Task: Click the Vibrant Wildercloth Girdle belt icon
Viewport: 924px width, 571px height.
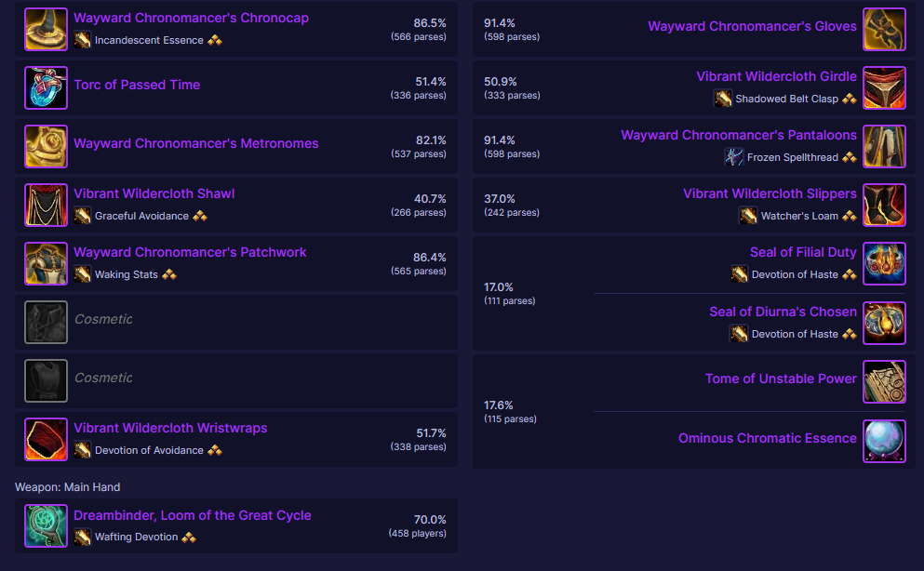Action: (x=884, y=87)
